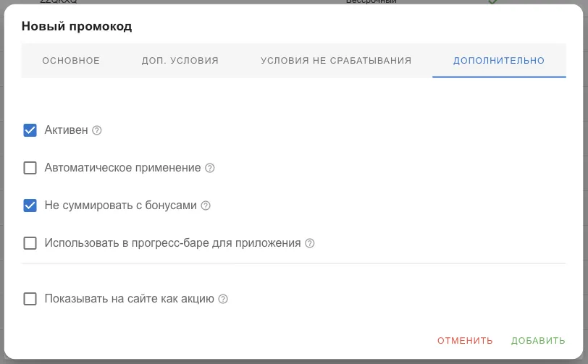Click help icon next to Активен

(x=97, y=130)
